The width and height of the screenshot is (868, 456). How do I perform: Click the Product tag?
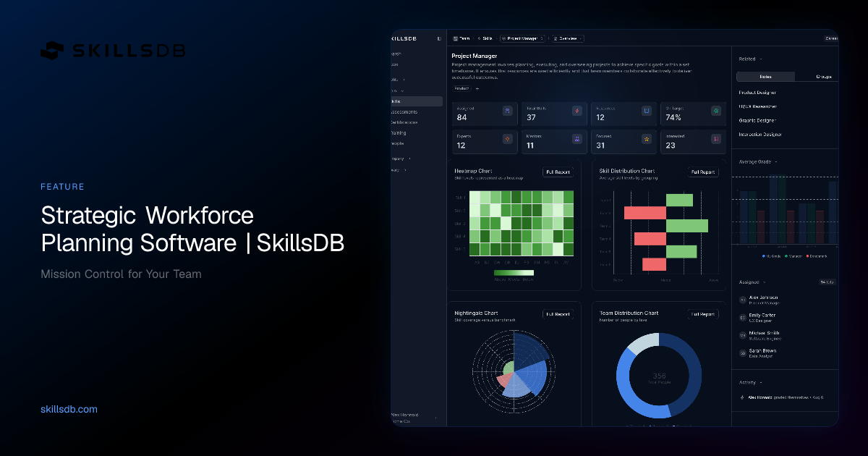[461, 88]
